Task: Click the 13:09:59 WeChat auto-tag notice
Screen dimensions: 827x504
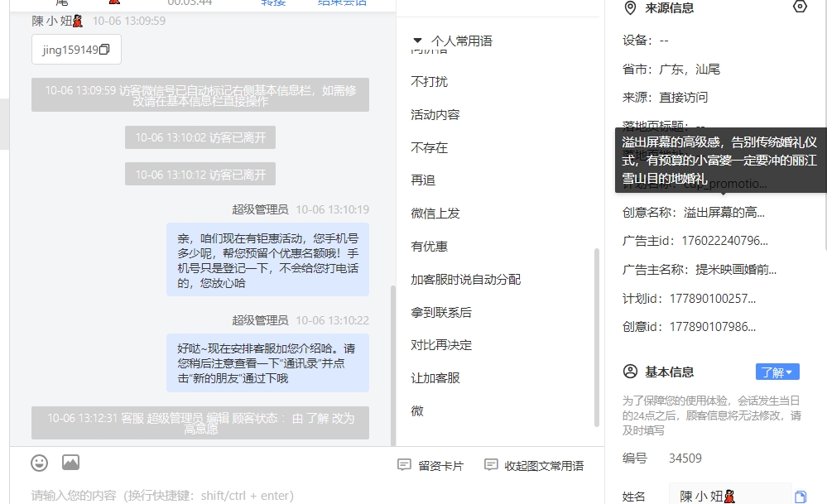Action: [x=200, y=95]
